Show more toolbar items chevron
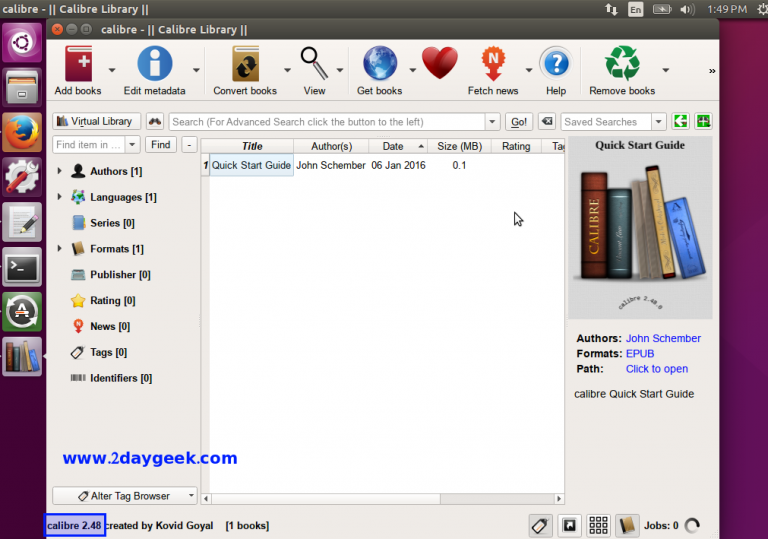The width and height of the screenshot is (768, 539). click(712, 71)
